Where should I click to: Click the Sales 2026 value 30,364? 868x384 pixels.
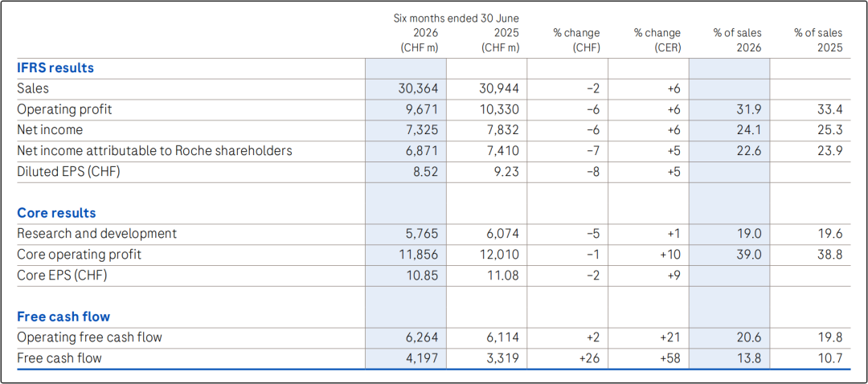[x=420, y=88]
